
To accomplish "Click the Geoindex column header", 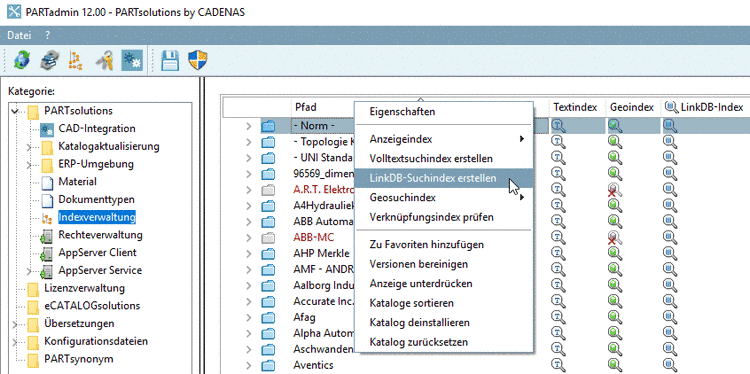I will 632,108.
